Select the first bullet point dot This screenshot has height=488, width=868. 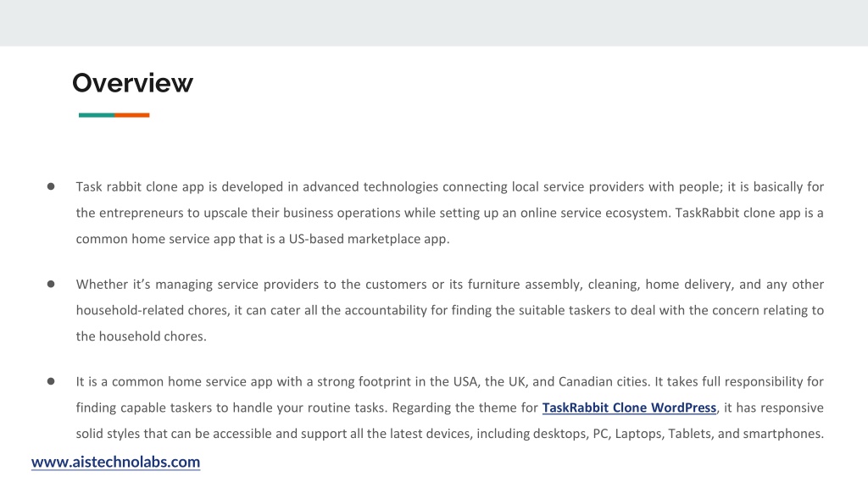[51, 186]
